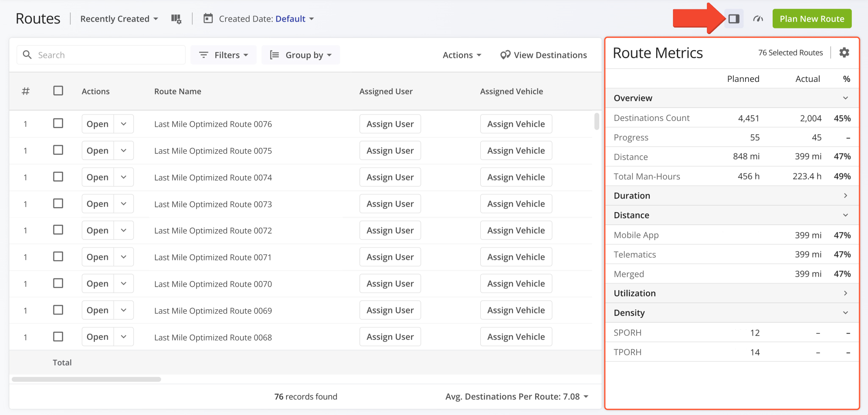The width and height of the screenshot is (868, 415).
Task: Select the checkbox for Route 0076
Action: click(58, 123)
